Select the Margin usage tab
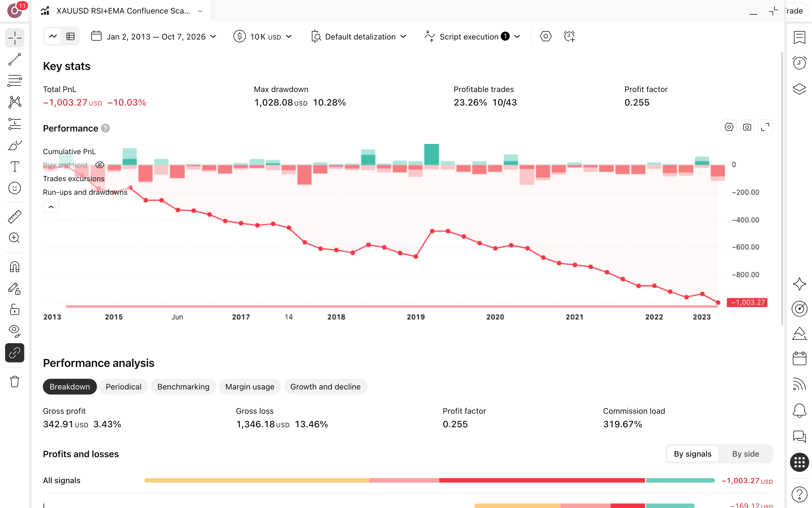The height and width of the screenshot is (508, 812). pos(250,387)
